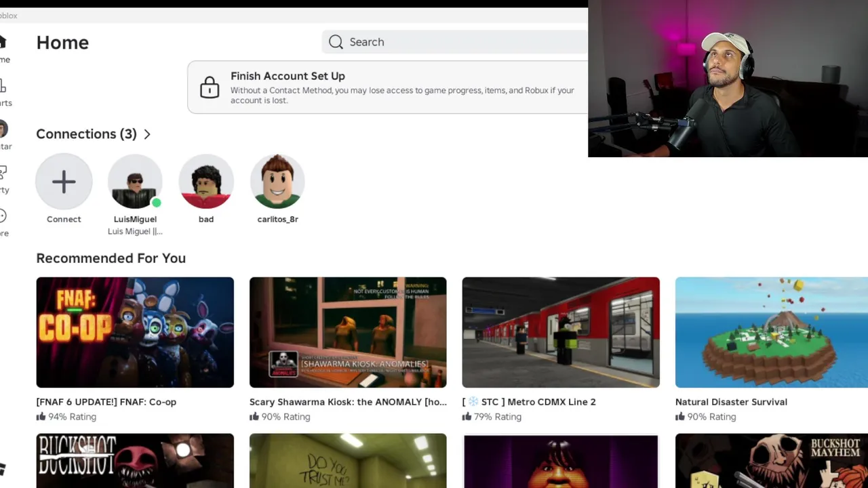
Task: Open bad's avatar
Action: coord(206,182)
